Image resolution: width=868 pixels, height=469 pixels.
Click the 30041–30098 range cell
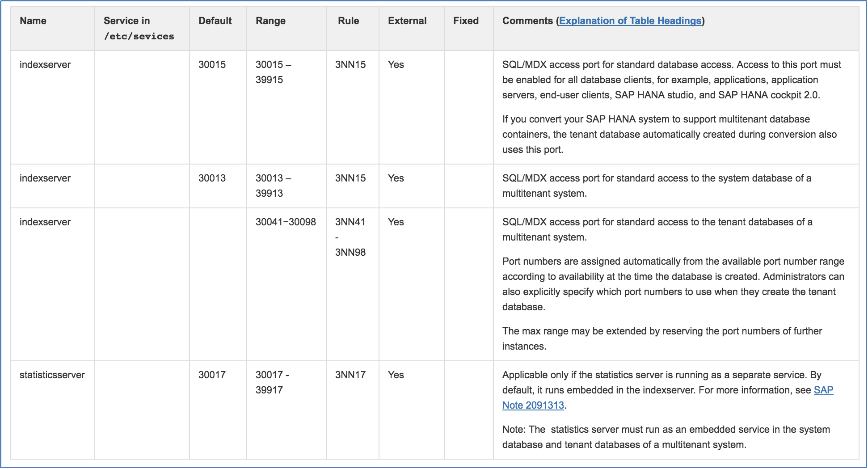pyautogui.click(x=286, y=222)
